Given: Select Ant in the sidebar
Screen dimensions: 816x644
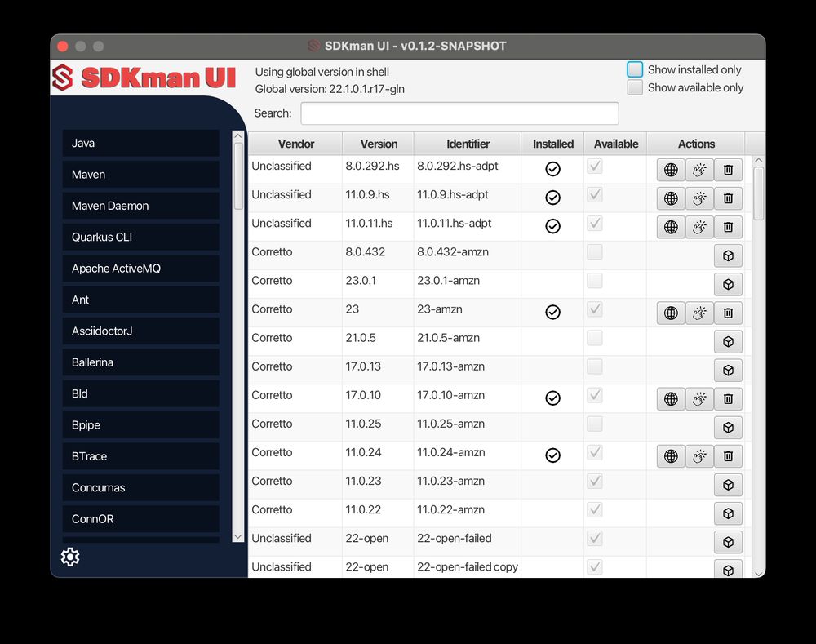Looking at the screenshot, I should [x=140, y=300].
